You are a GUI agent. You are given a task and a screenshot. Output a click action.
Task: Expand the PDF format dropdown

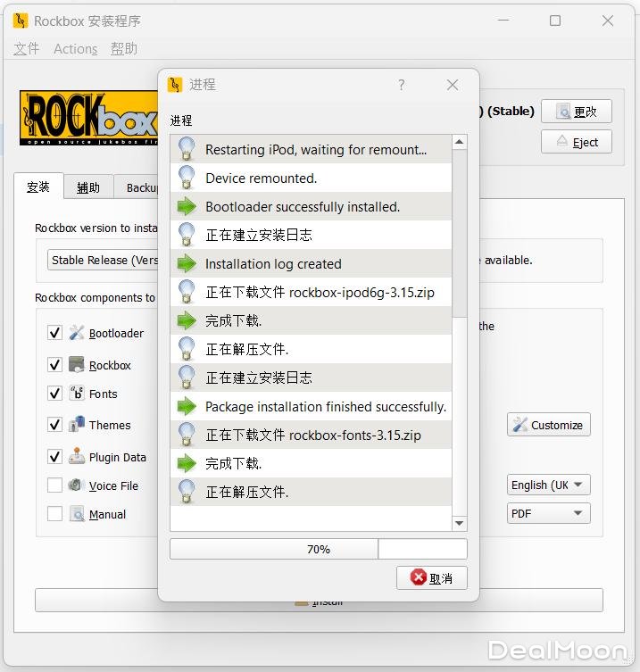pos(548,514)
